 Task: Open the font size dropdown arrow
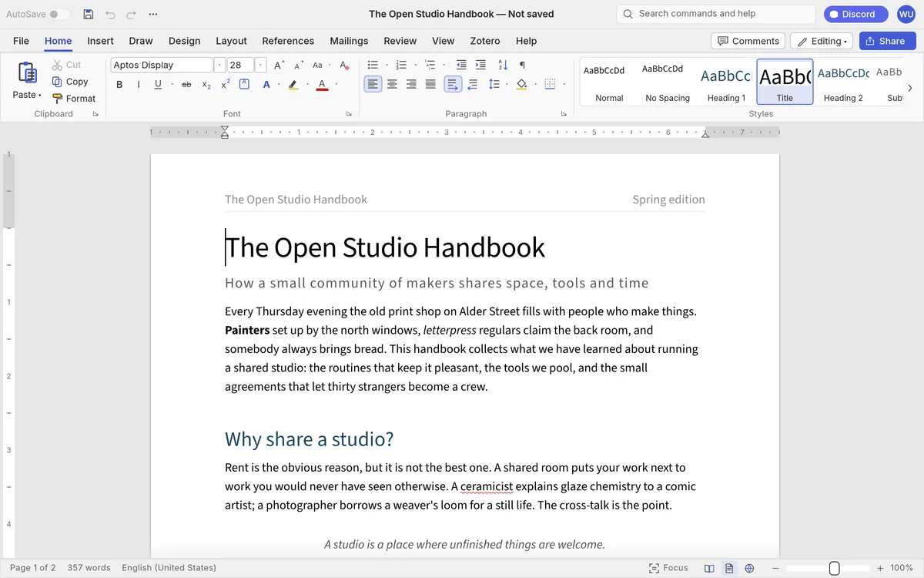click(261, 65)
